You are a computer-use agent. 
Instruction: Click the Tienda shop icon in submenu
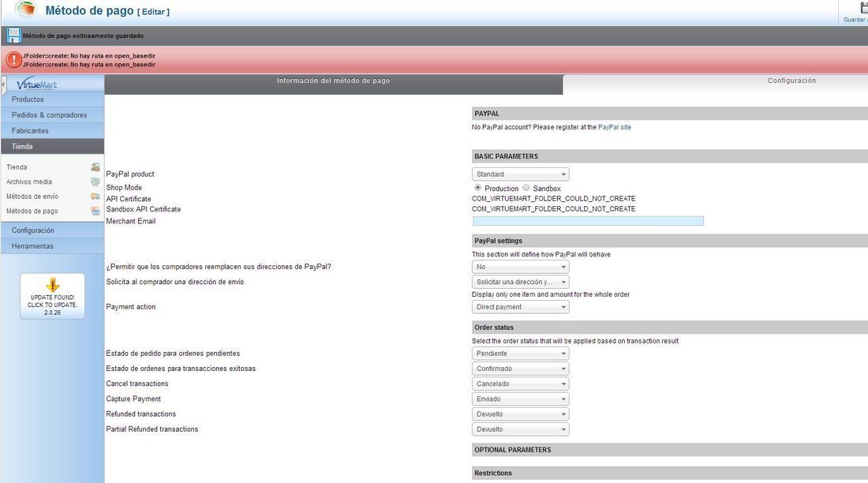pos(95,167)
